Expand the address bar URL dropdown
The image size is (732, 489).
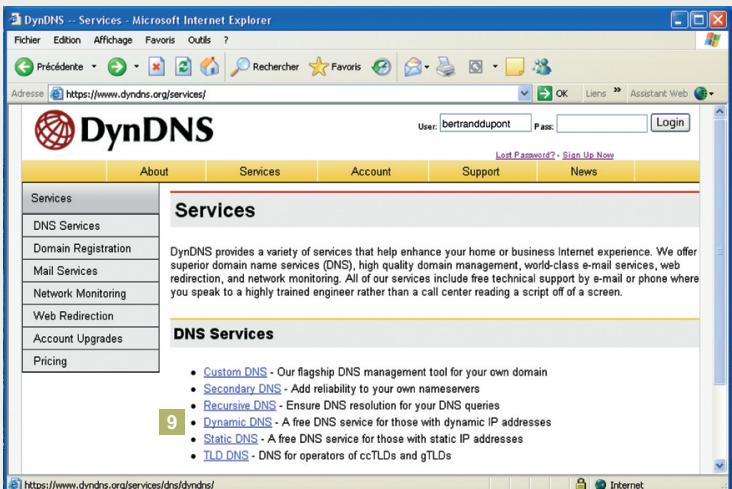point(524,93)
